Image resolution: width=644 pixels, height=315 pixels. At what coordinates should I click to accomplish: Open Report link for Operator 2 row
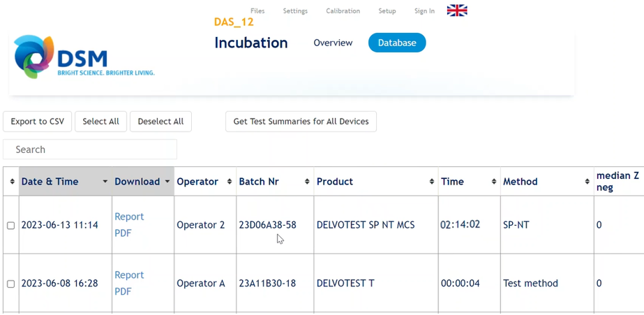coord(129,217)
